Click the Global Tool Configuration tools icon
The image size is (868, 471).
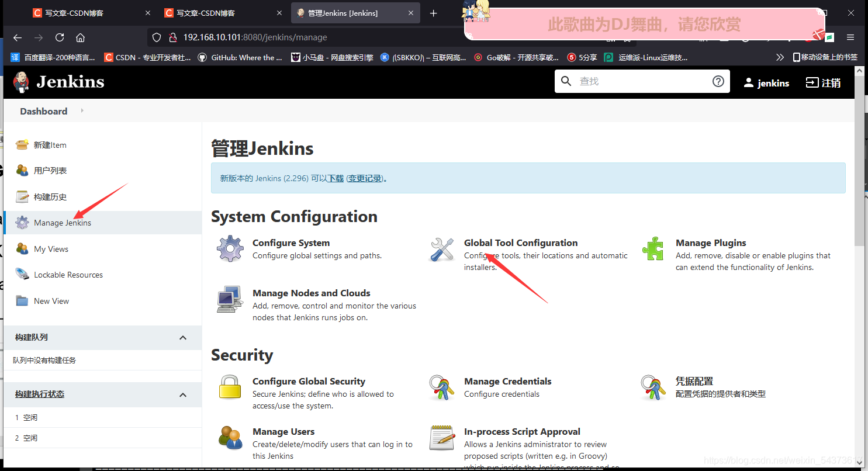(442, 249)
